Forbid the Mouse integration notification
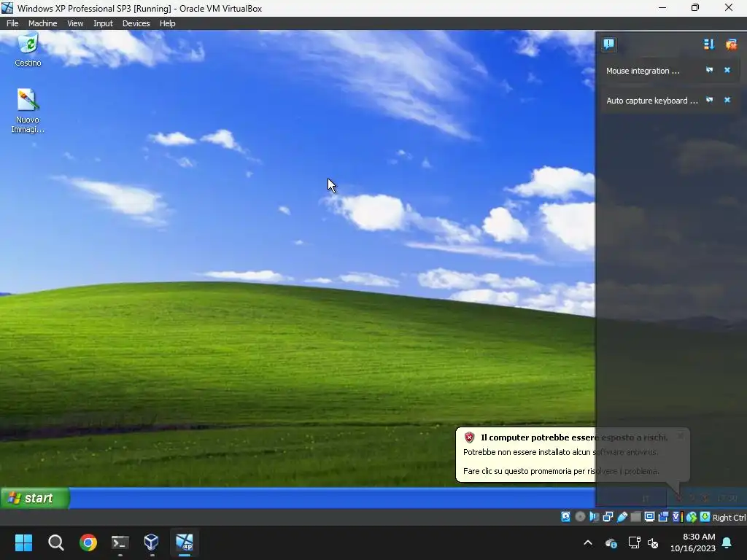The width and height of the screenshot is (747, 560). (x=709, y=70)
